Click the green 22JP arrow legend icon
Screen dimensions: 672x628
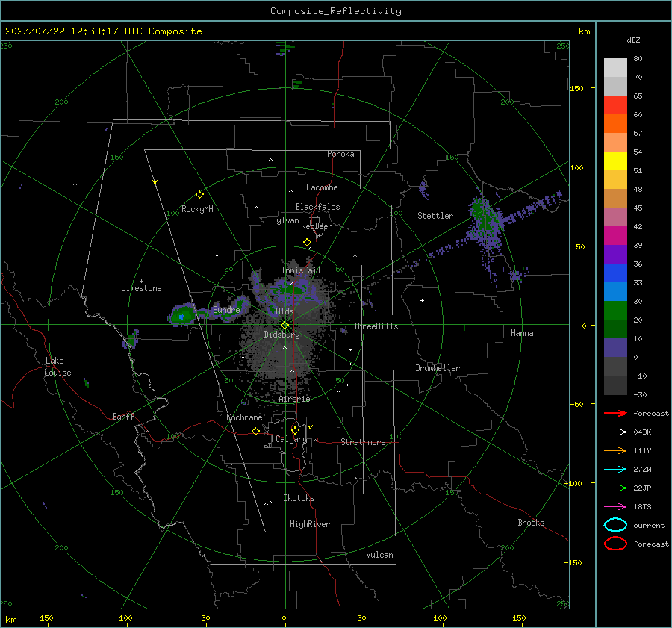coord(615,488)
